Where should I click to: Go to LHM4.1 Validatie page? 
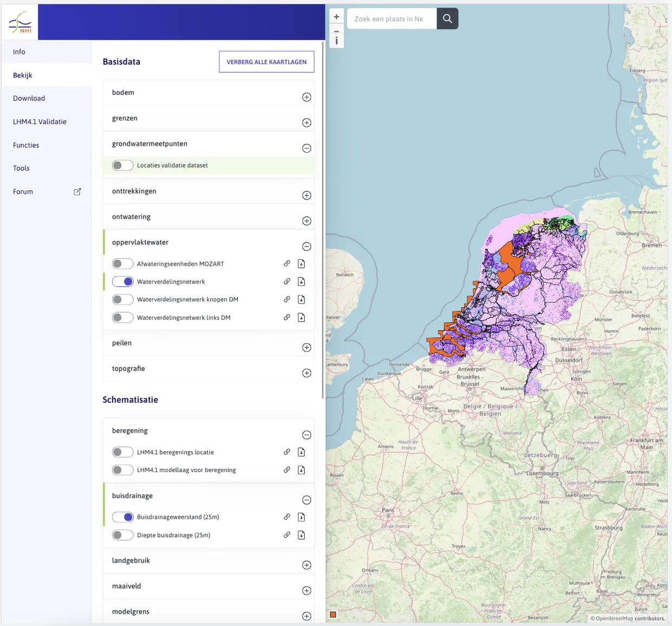(x=40, y=122)
